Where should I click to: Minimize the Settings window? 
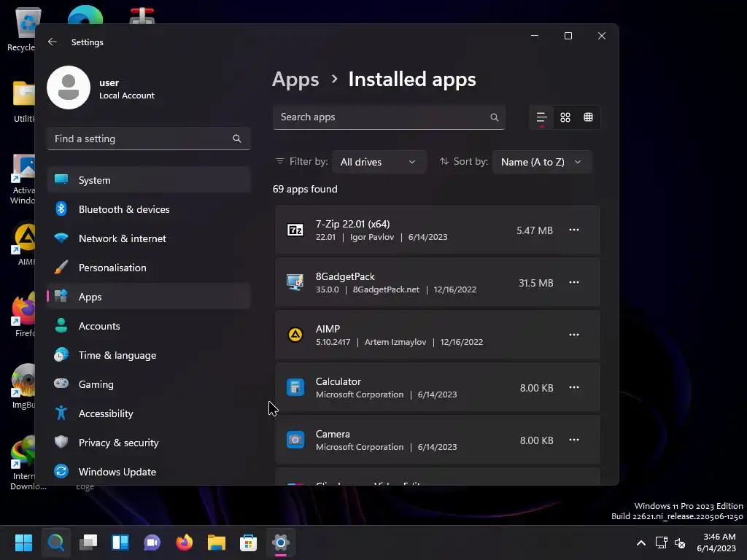[535, 36]
